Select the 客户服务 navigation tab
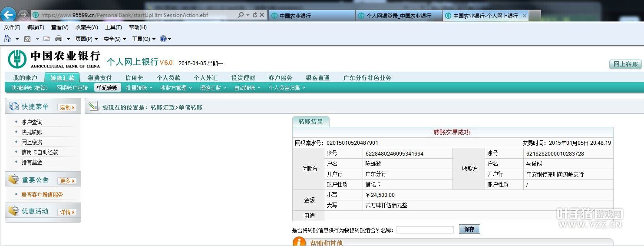The width and height of the screenshot is (644, 246). tap(281, 78)
